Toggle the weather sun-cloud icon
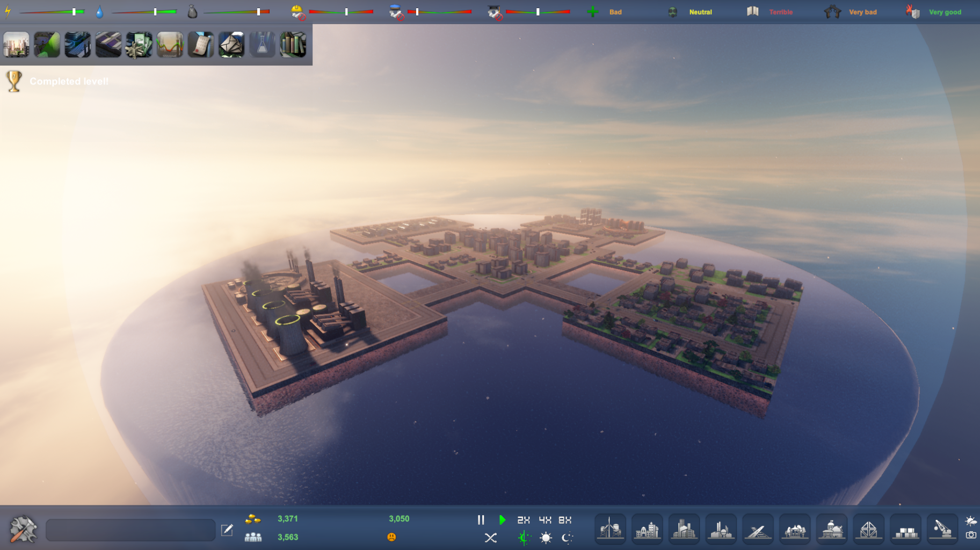The image size is (980, 550). [971, 520]
